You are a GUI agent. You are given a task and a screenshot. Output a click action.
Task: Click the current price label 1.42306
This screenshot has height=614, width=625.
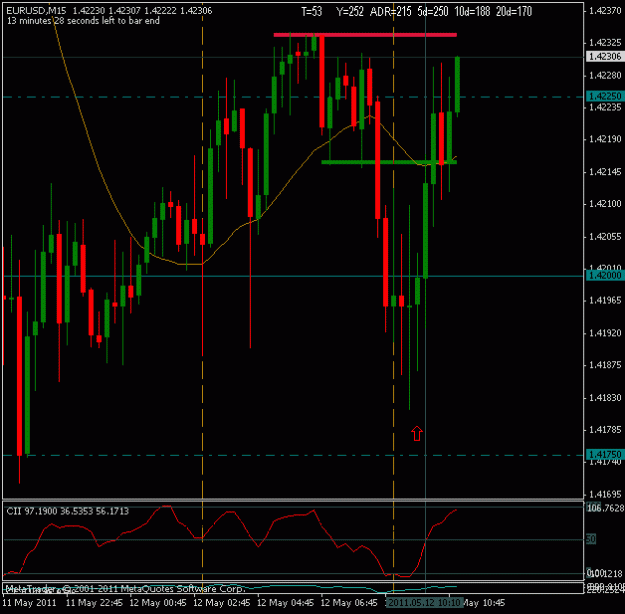pyautogui.click(x=605, y=57)
